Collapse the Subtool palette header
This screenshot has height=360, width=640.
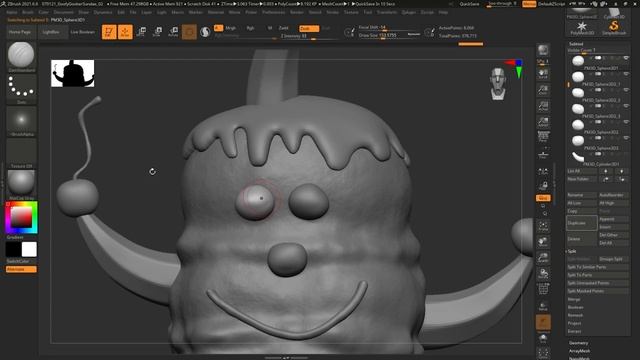pos(576,44)
